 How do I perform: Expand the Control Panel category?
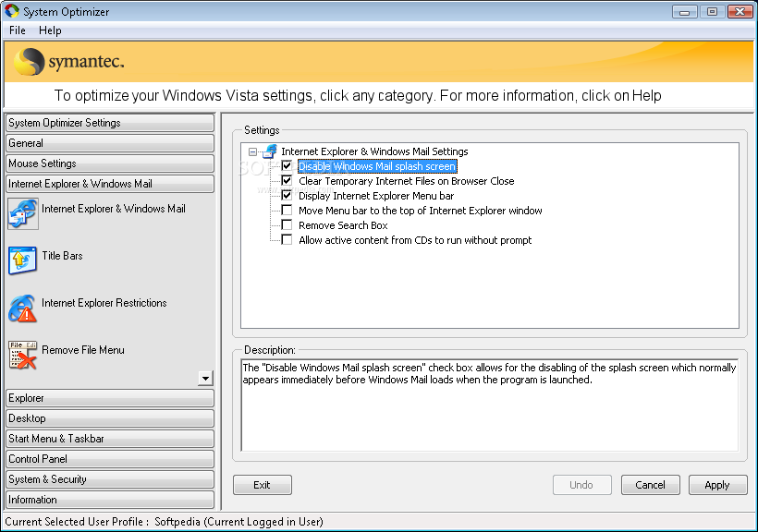[x=110, y=459]
